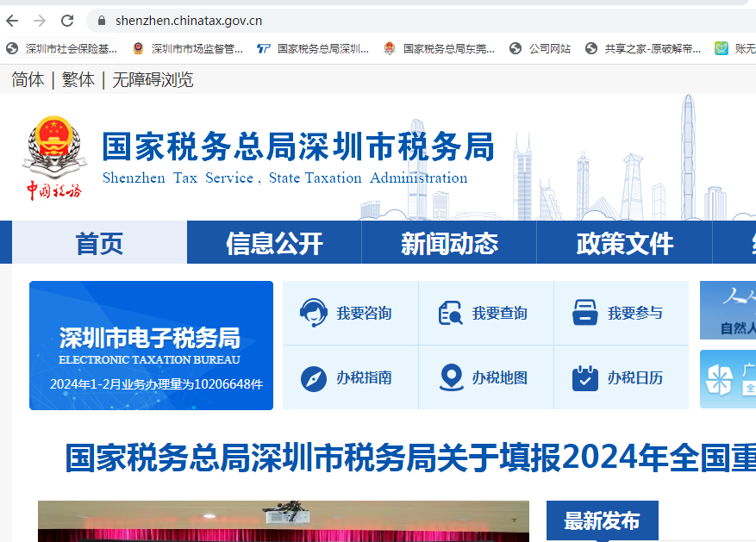Open the 深圳市电子税务局 banner
Screen dimensions: 756x542
pyautogui.click(x=151, y=346)
